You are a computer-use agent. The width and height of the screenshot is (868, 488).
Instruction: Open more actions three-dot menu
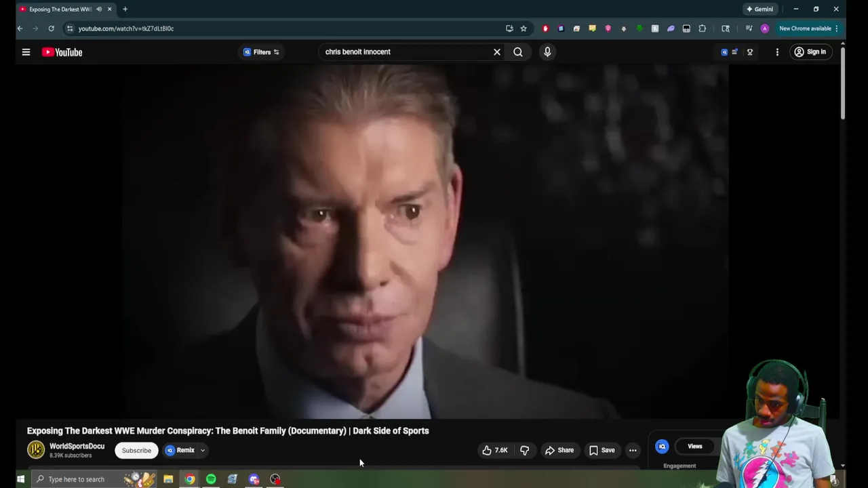633,450
